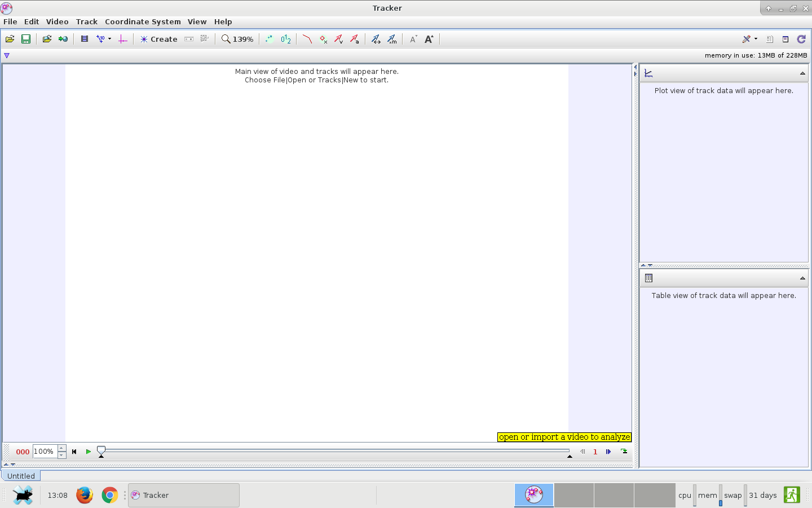This screenshot has height=508, width=812.
Task: Toggle the coordinate axes visibility
Action: [x=122, y=39]
